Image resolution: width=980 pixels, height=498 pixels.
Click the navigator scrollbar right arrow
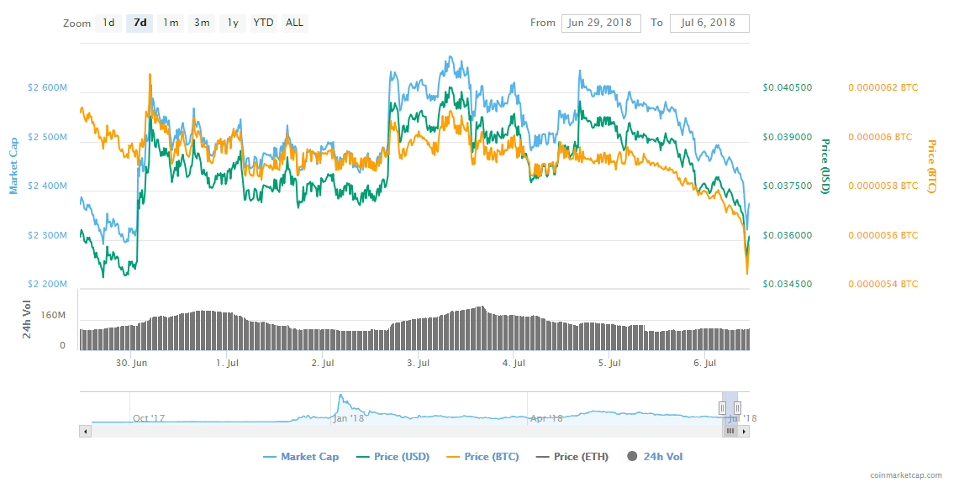[745, 431]
